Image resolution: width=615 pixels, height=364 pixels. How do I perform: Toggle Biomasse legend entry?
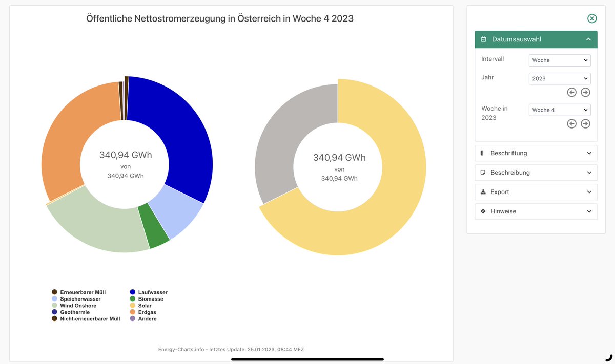[147, 299]
